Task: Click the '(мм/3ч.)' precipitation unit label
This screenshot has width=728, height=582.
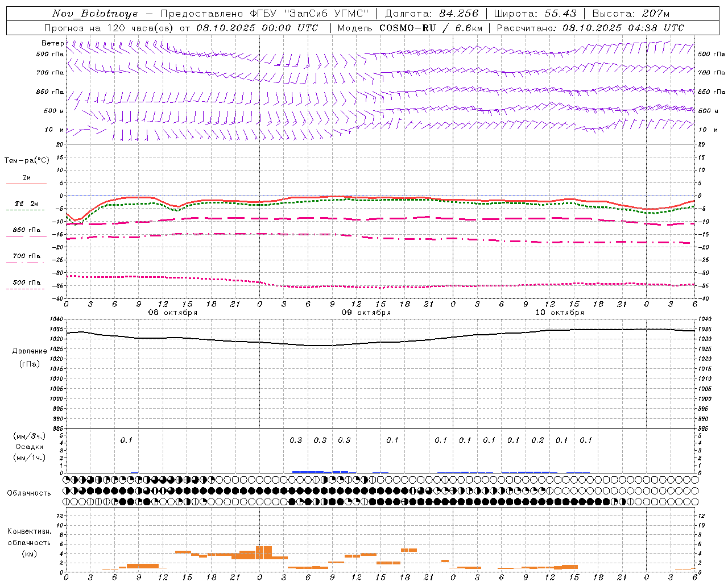Action: [x=30, y=436]
